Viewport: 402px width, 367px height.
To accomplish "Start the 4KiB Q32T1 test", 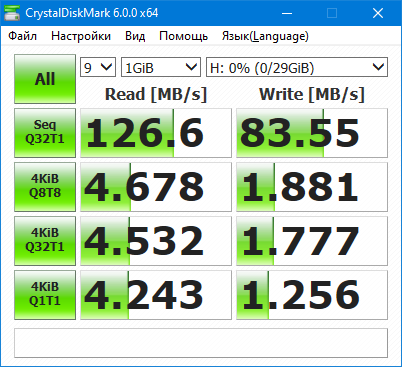I will [45, 241].
